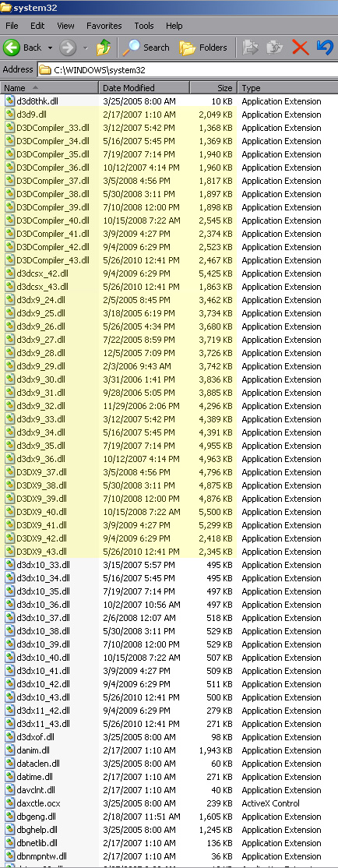Select file name d3dcsx_43.dll
The height and width of the screenshot is (868, 338).
tap(43, 287)
